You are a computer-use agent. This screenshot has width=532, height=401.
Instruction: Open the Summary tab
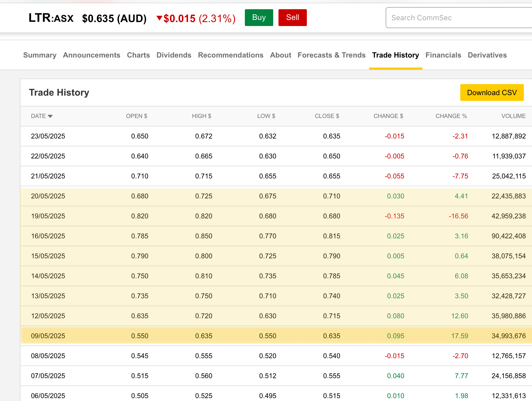click(x=40, y=55)
